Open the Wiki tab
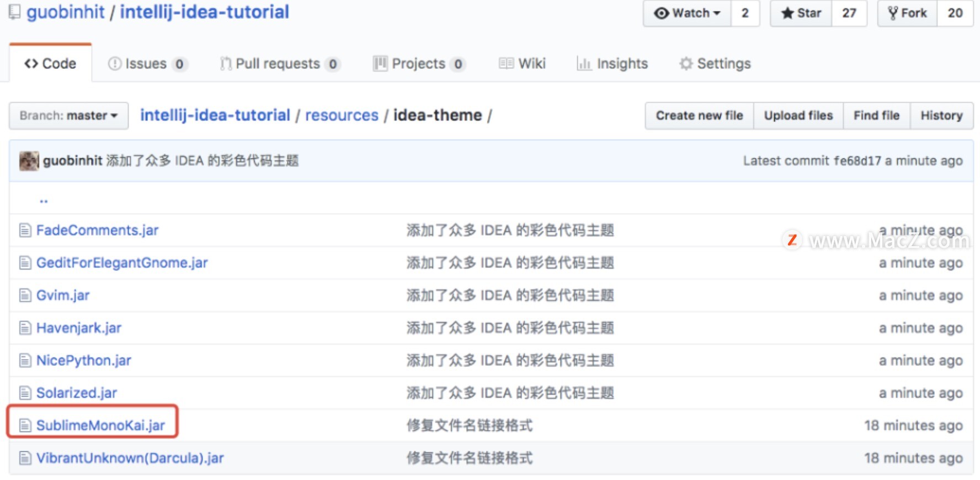Viewport: 980px width, 480px height. pos(522,64)
